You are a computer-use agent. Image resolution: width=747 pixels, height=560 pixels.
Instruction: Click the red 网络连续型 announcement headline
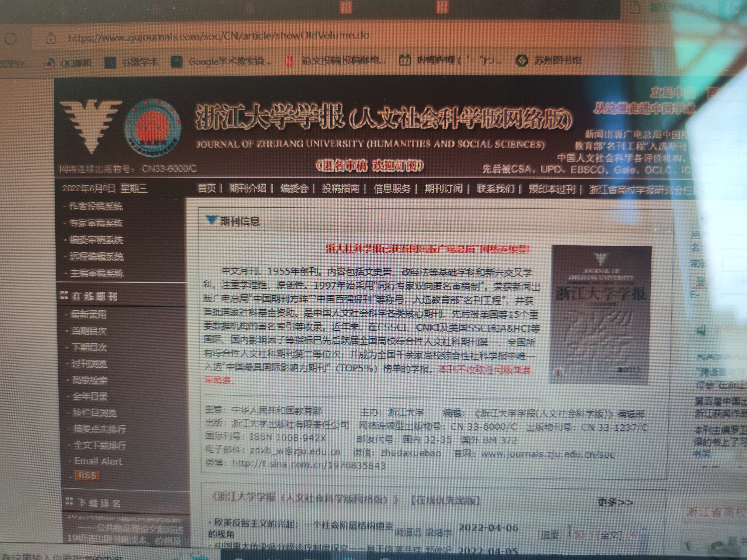coord(428,249)
